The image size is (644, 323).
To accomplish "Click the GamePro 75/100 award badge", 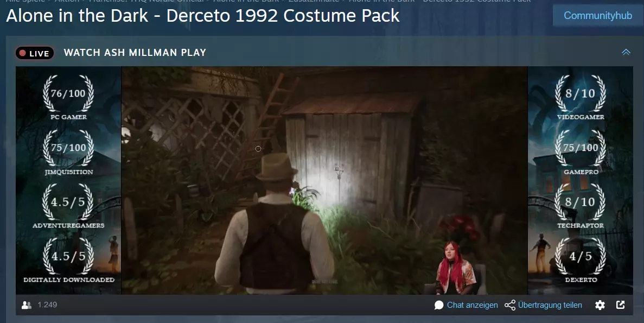I will 581,153.
